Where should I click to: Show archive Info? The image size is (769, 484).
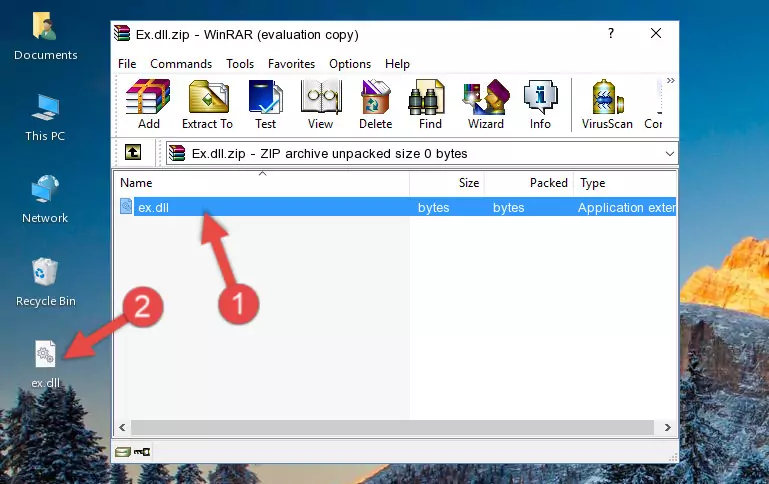coord(540,104)
